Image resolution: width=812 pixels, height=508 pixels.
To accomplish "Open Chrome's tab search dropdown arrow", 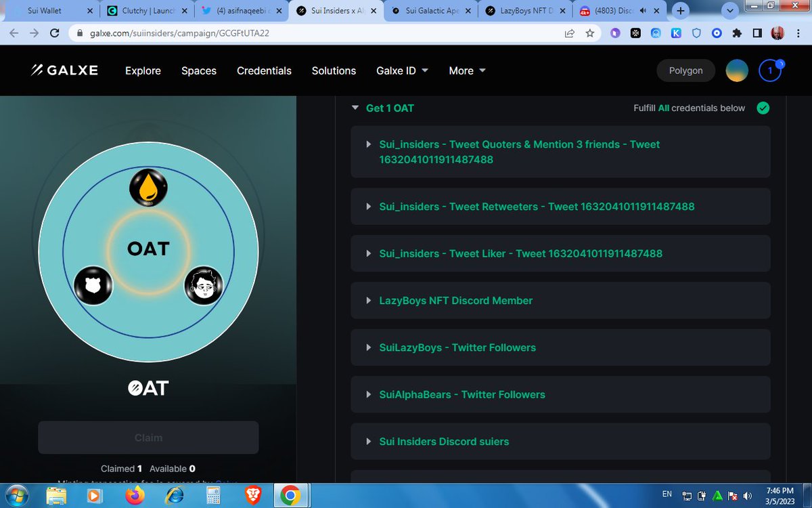I will coord(729,11).
